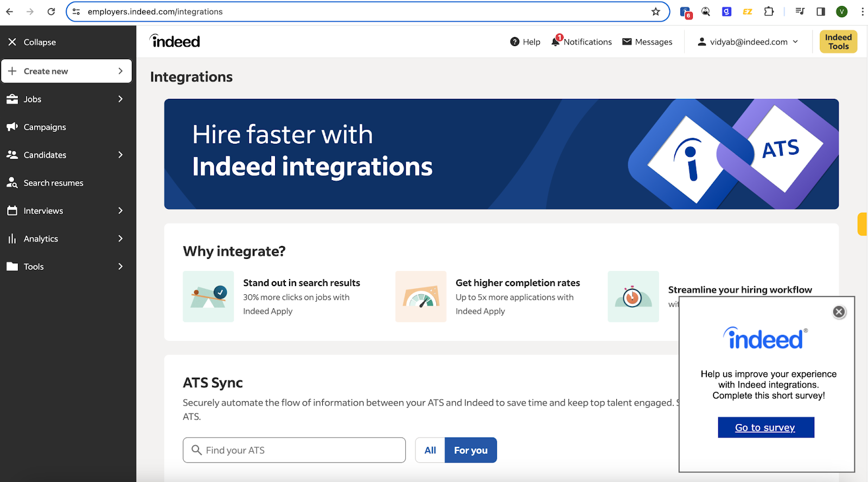Click the Find your ATS search field
This screenshot has height=482, width=868.
pyautogui.click(x=294, y=450)
